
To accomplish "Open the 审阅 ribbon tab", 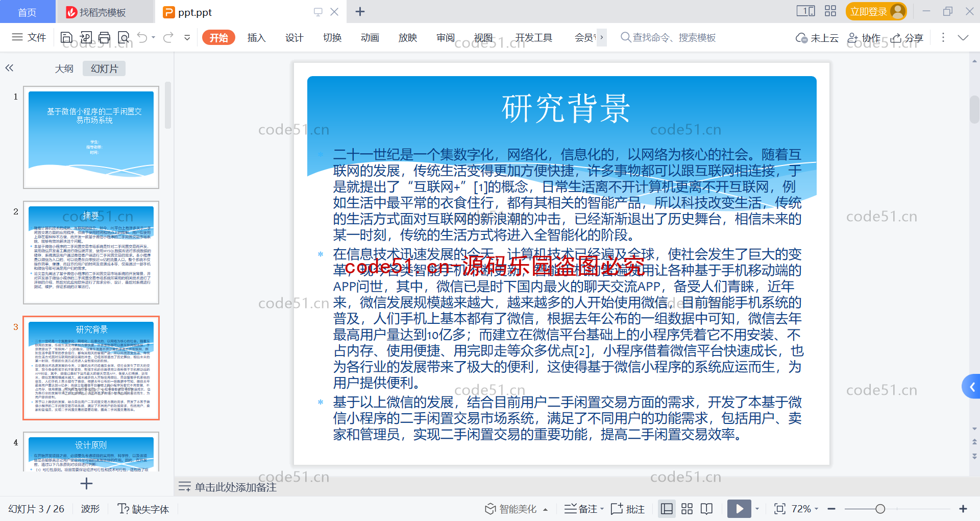I will click(445, 38).
